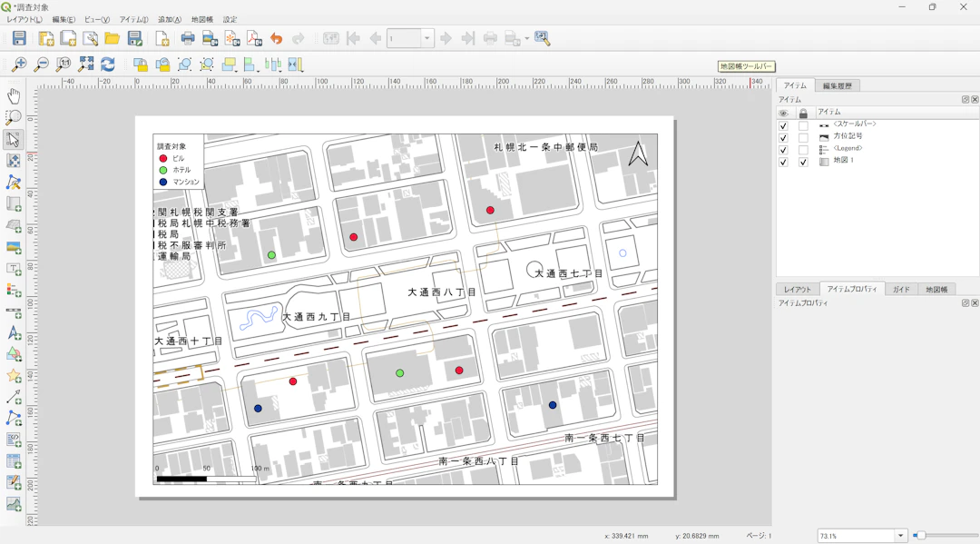Print the layout

pyautogui.click(x=188, y=38)
